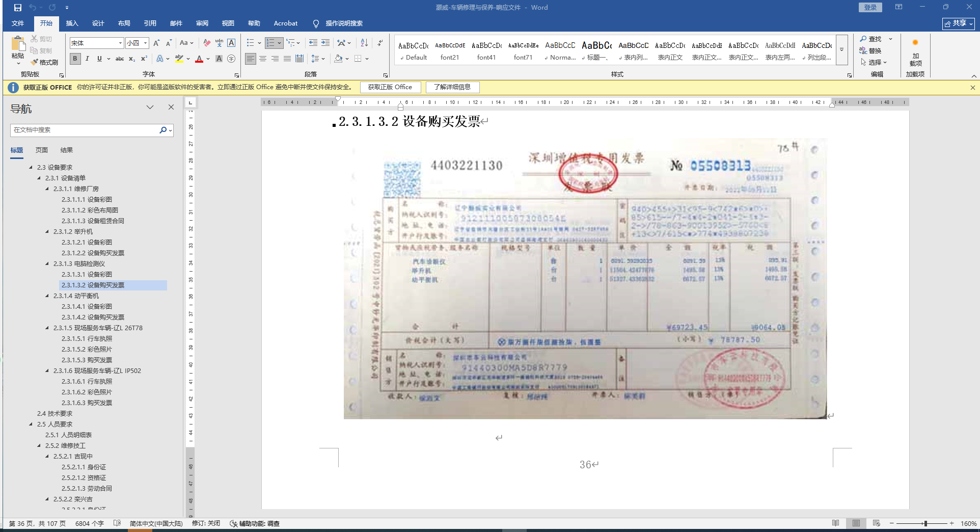Screen dimensions: 980x532
Task: Shrink font size with the smaller A icon
Action: 169,43
